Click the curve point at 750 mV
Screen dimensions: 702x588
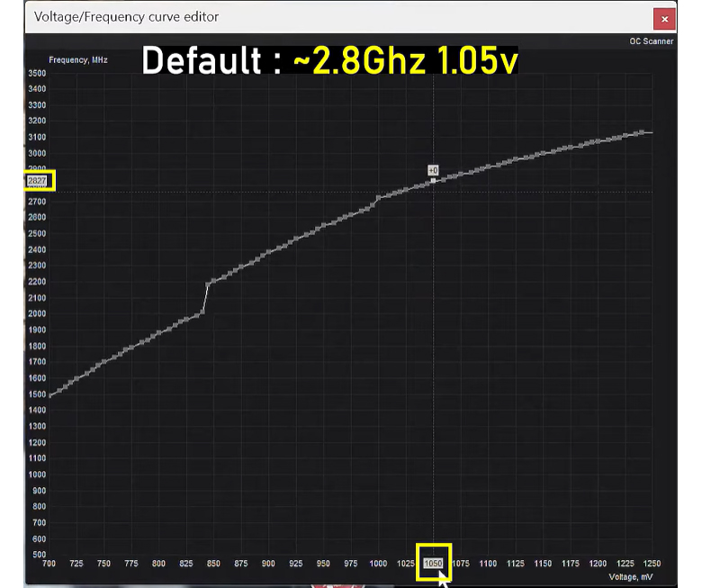tap(104, 361)
